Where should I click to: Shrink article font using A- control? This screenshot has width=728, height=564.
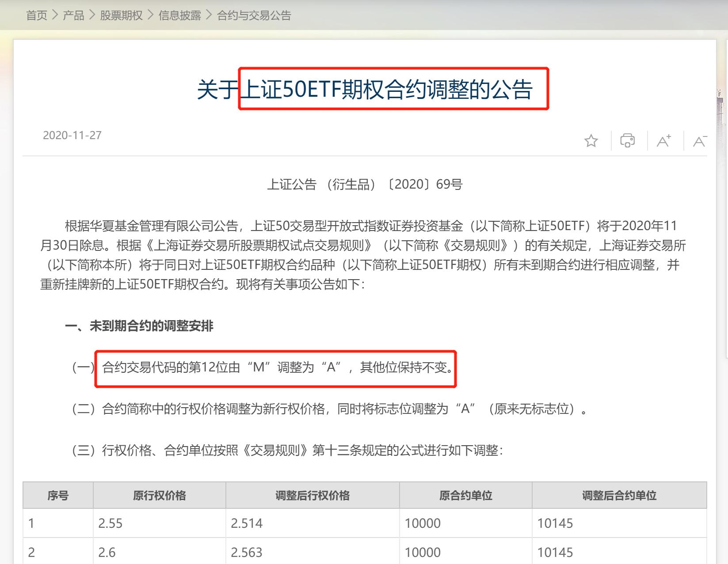click(x=699, y=140)
